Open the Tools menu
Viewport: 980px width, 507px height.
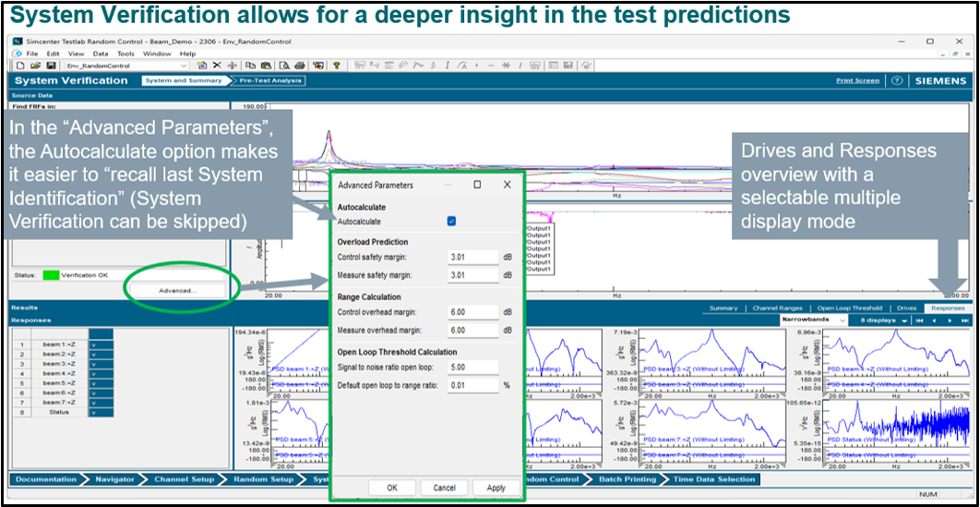tap(125, 54)
